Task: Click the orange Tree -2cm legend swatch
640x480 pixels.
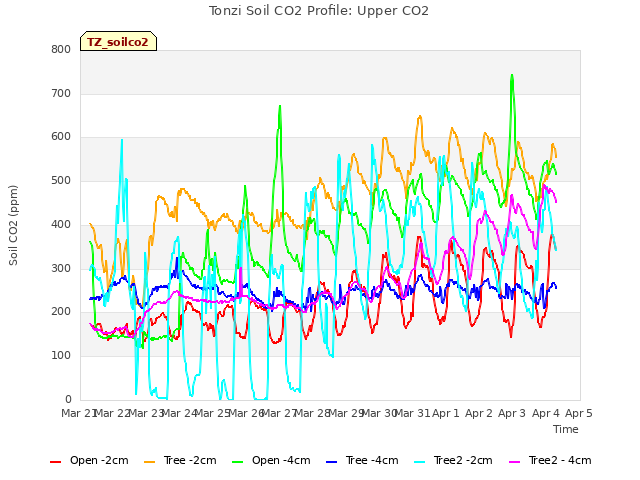Action: click(x=150, y=462)
